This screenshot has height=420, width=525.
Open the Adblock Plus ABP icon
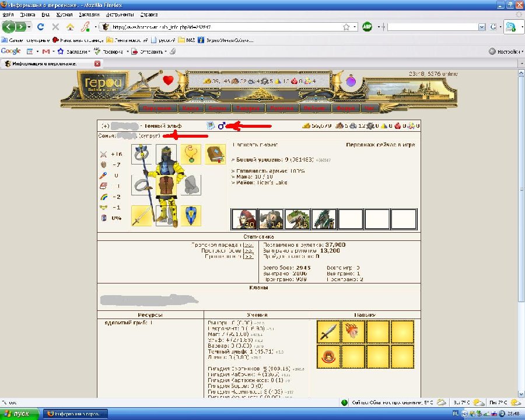[367, 27]
